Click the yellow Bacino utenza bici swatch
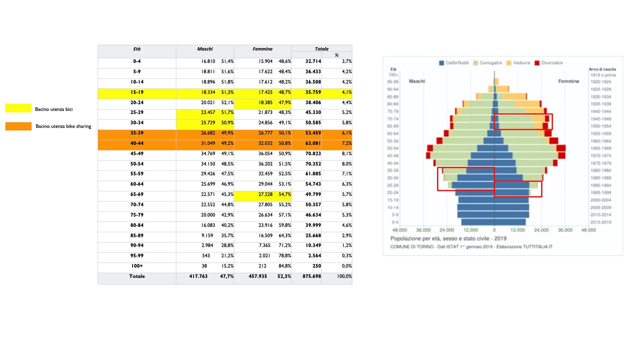 pos(18,108)
